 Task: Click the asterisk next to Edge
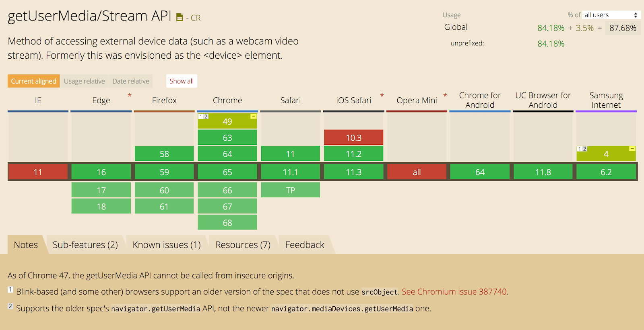(x=130, y=96)
